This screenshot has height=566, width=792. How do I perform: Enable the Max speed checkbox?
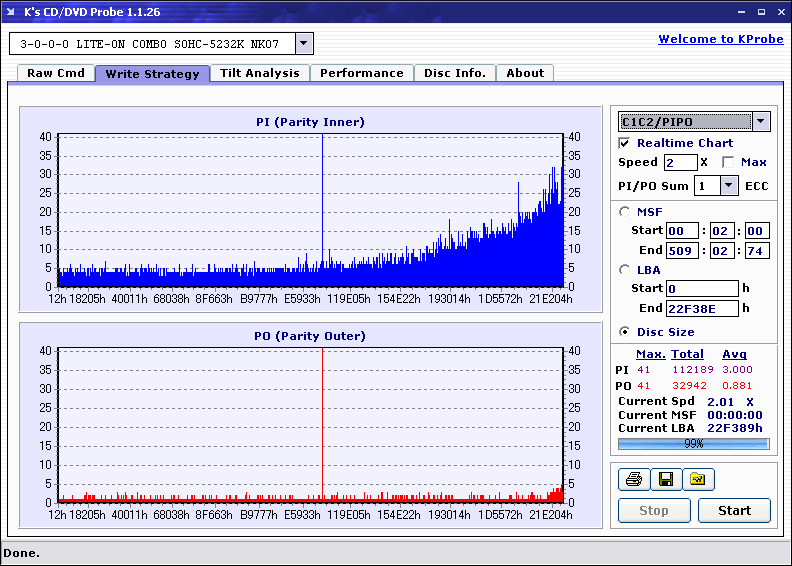pyautogui.click(x=728, y=162)
